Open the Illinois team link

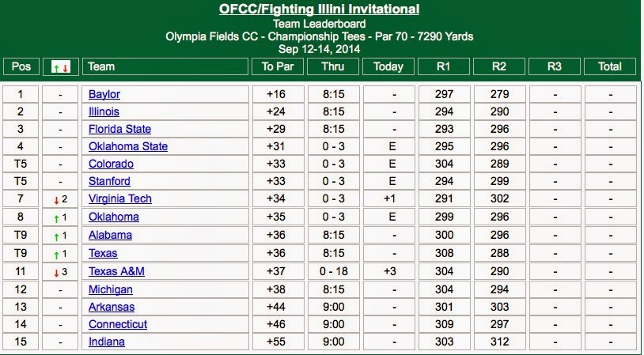click(104, 111)
